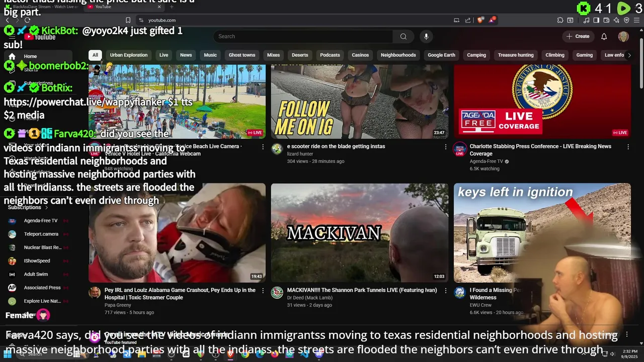Select the Urban Exploration filter chip
Image resolution: width=644 pixels, height=362 pixels.
[129, 55]
